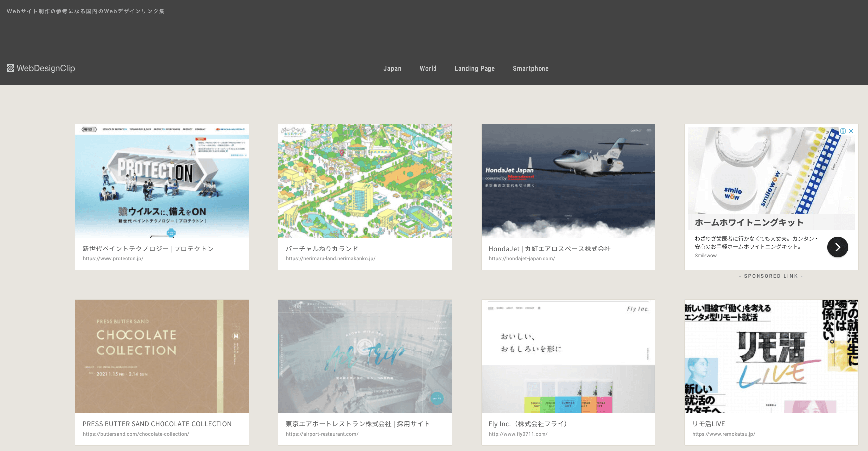The image size is (868, 451).
Task: Click the WebDesignClip logo icon
Action: (x=10, y=68)
